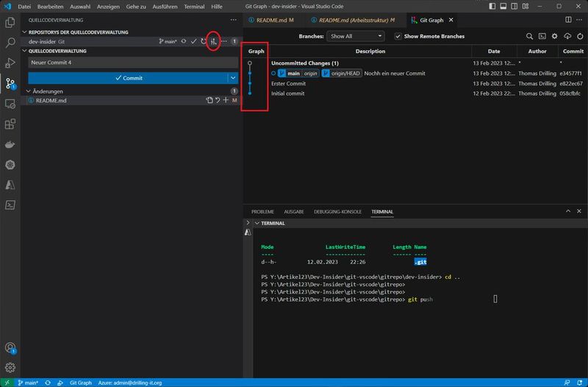Image resolution: width=588 pixels, height=387 pixels.
Task: Toggle the panel layout icon
Action: click(x=503, y=6)
